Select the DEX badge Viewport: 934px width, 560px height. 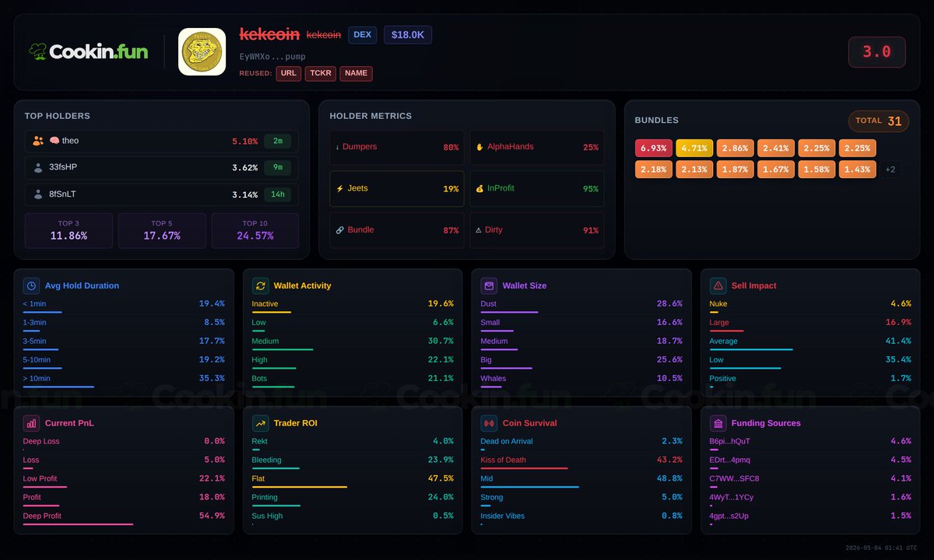362,34
